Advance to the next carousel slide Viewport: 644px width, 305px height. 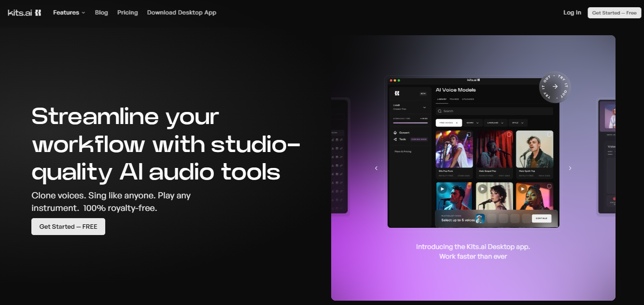click(570, 168)
